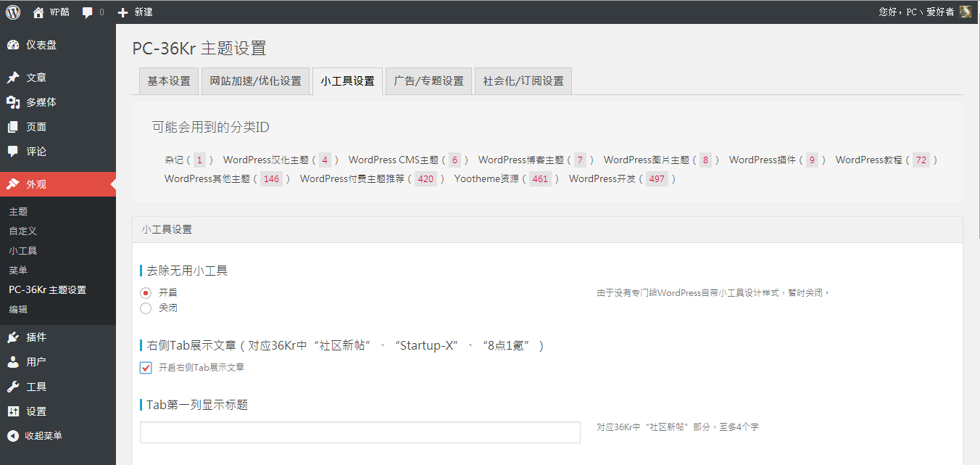
Task: Open the 页面 pages icon
Action: click(13, 127)
